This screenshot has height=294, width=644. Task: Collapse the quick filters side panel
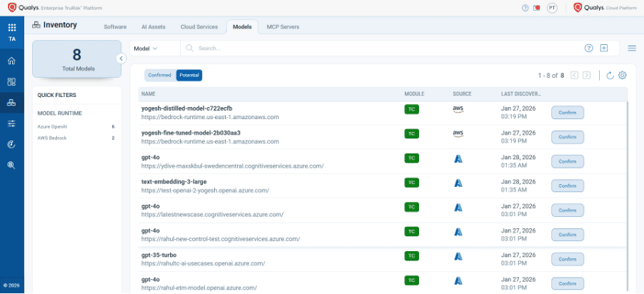[x=121, y=59]
